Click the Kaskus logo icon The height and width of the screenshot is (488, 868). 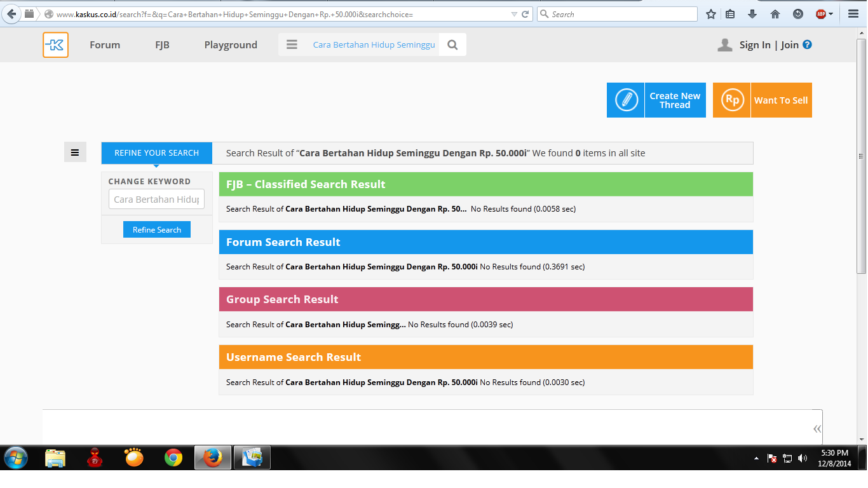55,45
